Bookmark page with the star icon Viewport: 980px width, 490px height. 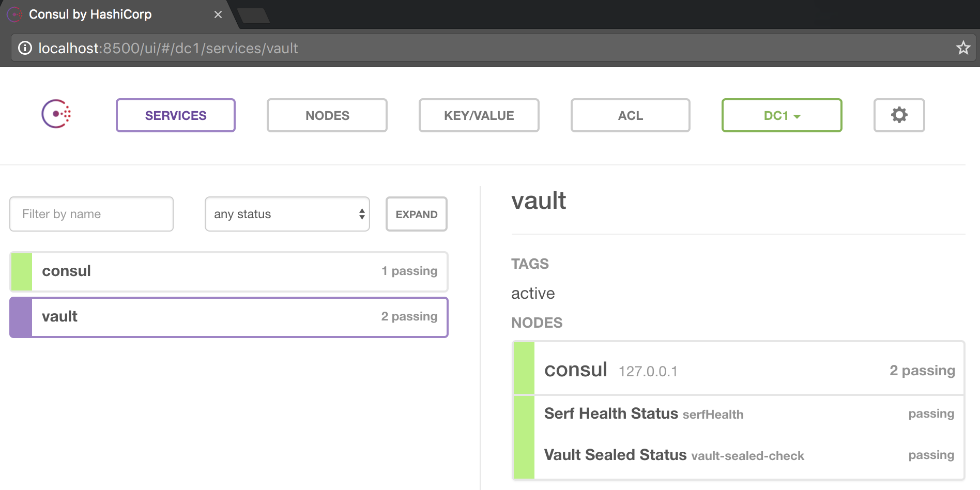pyautogui.click(x=963, y=48)
